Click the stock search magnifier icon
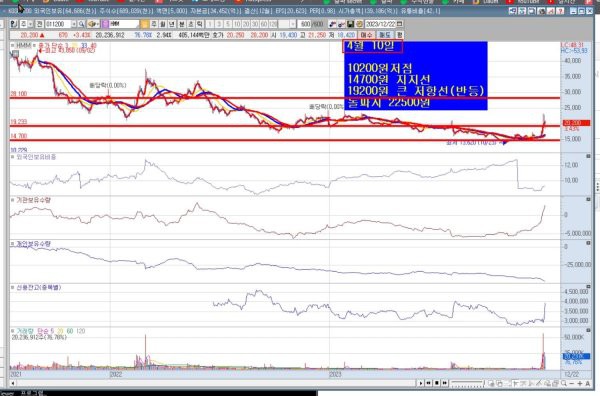The width and height of the screenshot is (600, 396). click(x=81, y=24)
